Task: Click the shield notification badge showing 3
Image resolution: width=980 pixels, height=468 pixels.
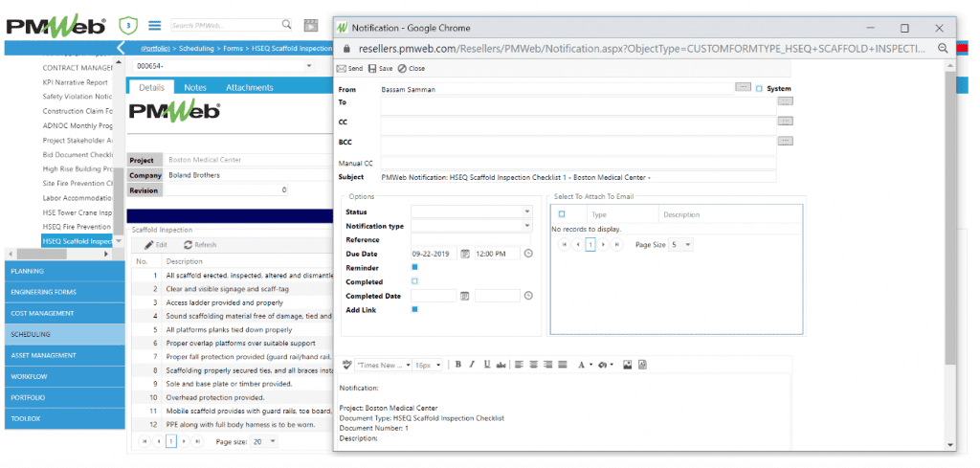Action: [129, 26]
